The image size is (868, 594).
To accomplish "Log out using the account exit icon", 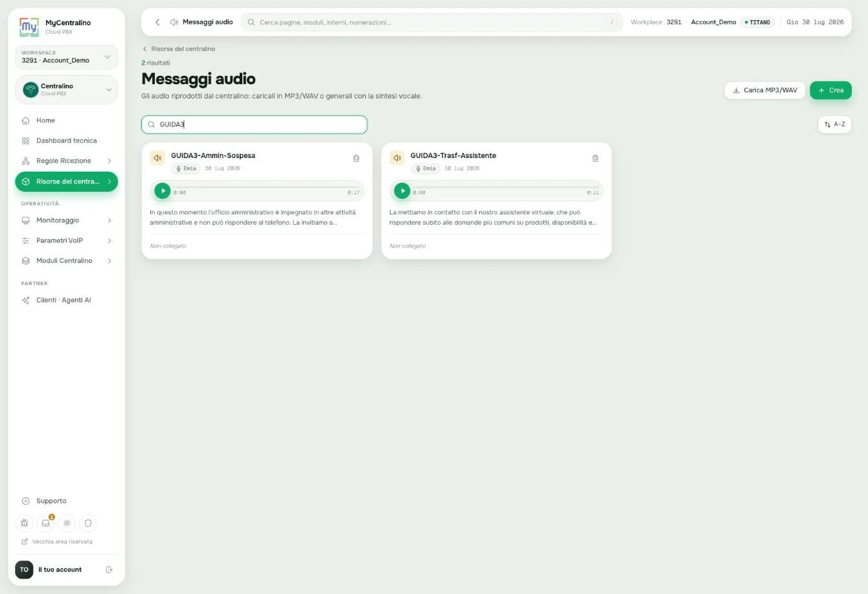I will click(x=109, y=570).
